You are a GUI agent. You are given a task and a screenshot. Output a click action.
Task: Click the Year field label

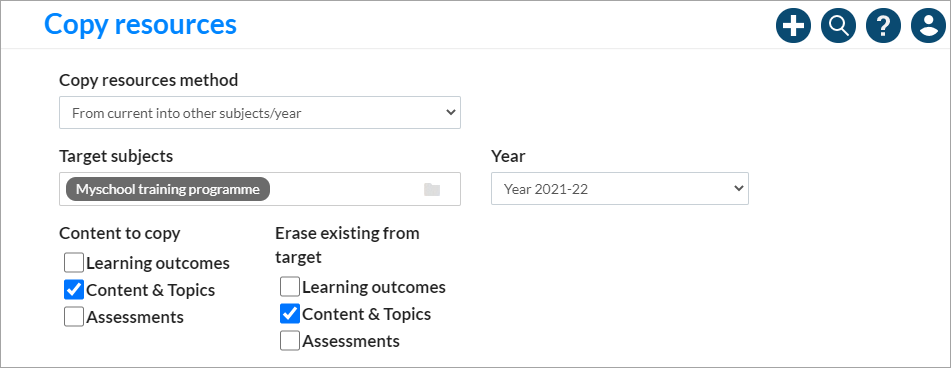[508, 156]
